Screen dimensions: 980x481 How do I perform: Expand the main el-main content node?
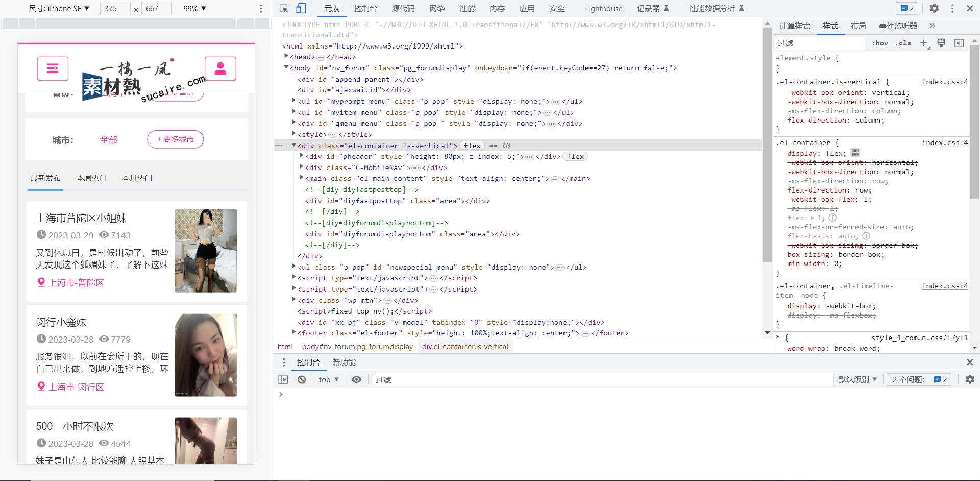pyautogui.click(x=302, y=178)
